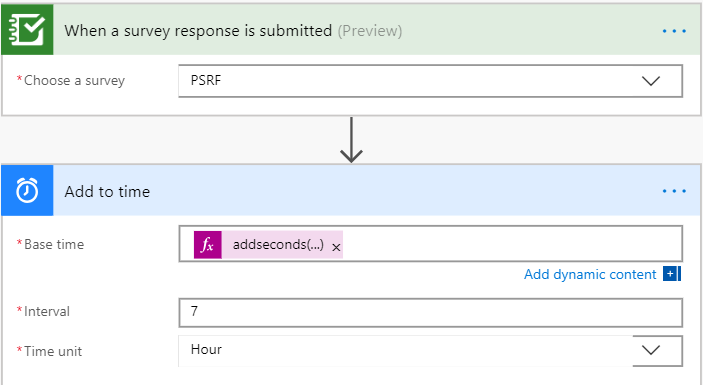The height and width of the screenshot is (385, 703).
Task: Click the Add to time title text
Action: tap(107, 191)
